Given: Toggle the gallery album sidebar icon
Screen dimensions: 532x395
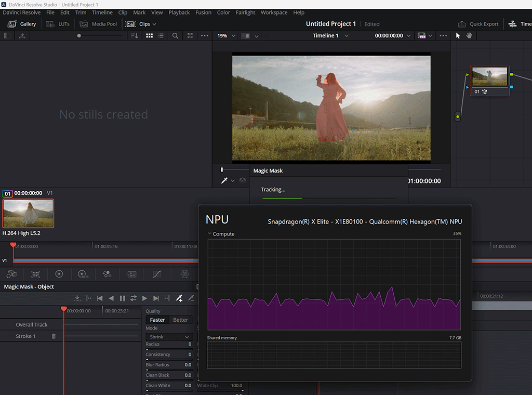Looking at the screenshot, I should (x=7, y=36).
